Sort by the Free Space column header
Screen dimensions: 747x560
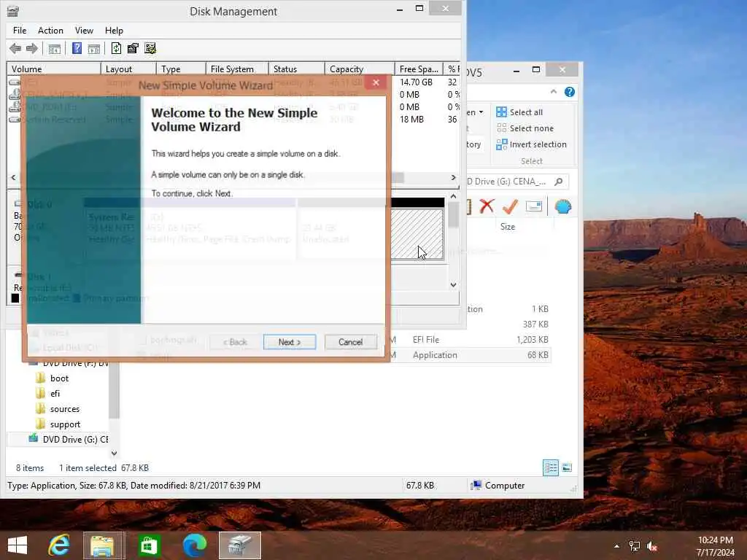point(419,69)
